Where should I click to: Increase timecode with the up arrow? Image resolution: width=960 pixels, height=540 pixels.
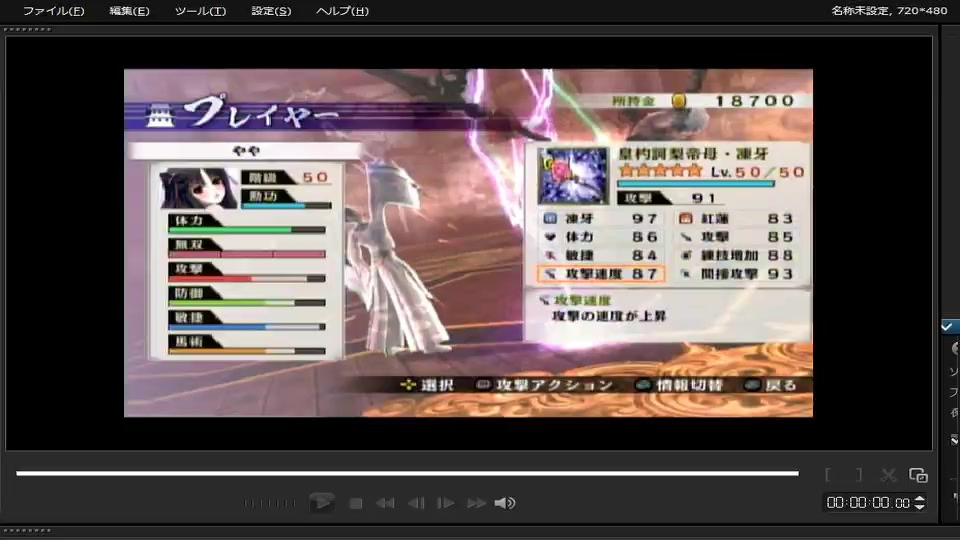pos(920,498)
